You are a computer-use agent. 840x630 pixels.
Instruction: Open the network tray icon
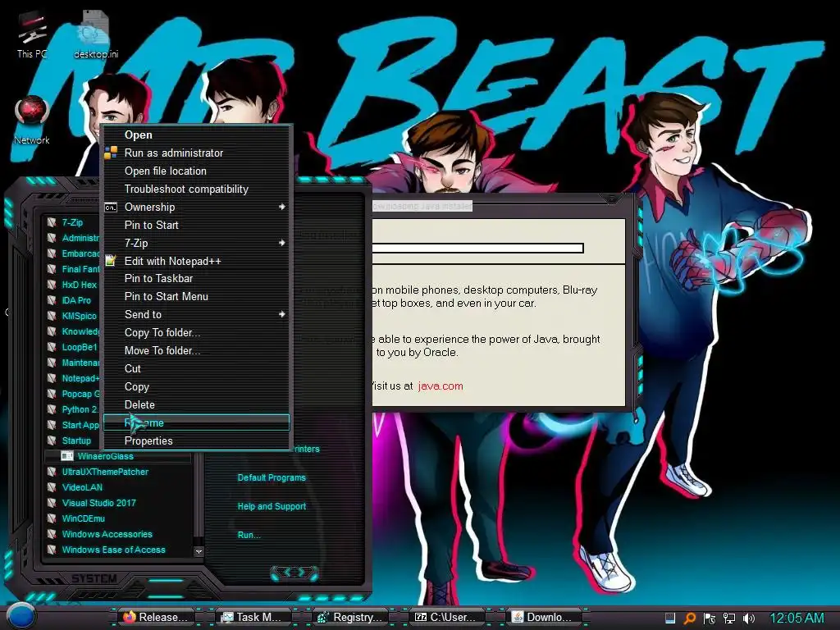[728, 619]
